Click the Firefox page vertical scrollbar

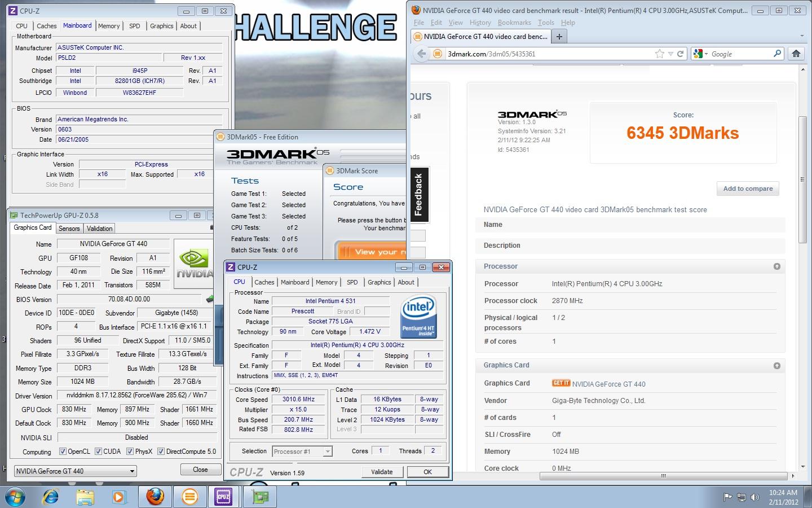tap(803, 180)
